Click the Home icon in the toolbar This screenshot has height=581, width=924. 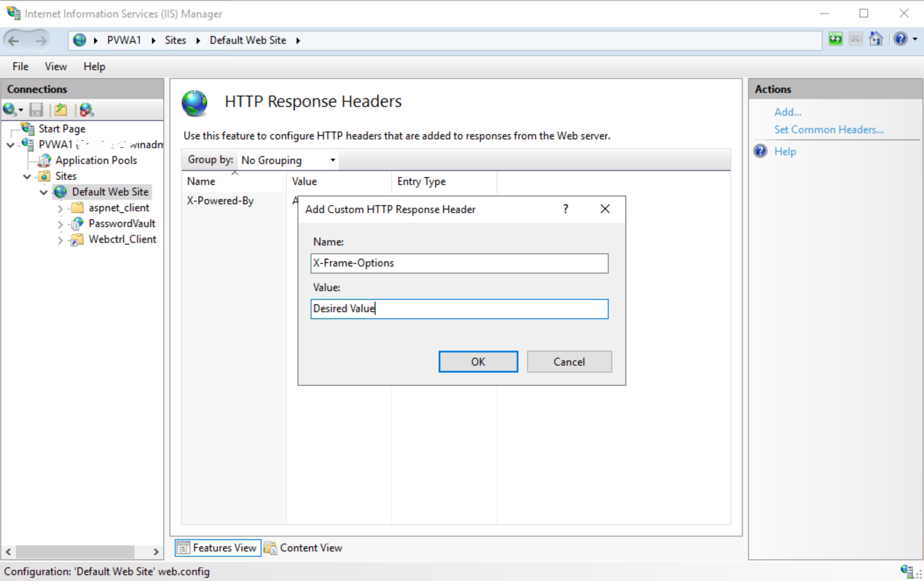pyautogui.click(x=875, y=39)
